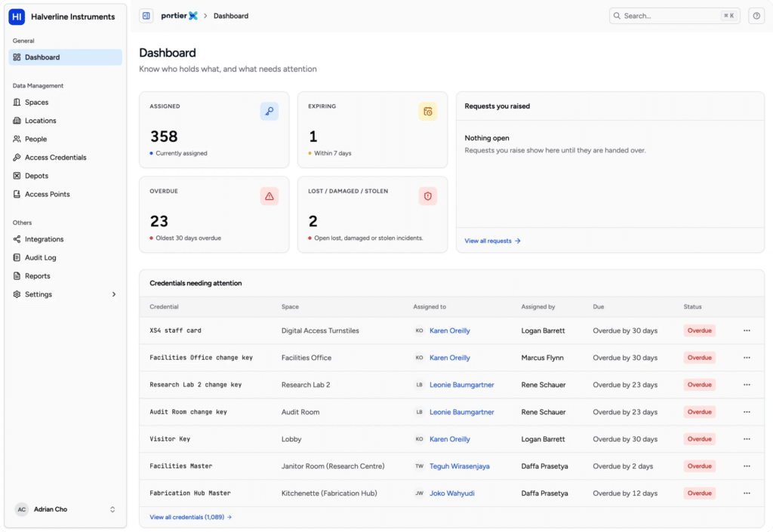Expand the Settings submenu chevron

[x=114, y=294]
